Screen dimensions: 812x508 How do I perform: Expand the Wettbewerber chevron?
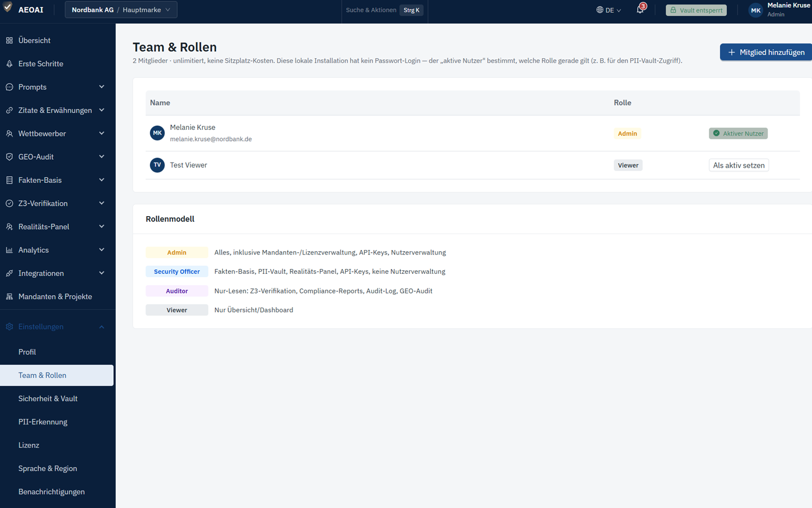click(101, 134)
